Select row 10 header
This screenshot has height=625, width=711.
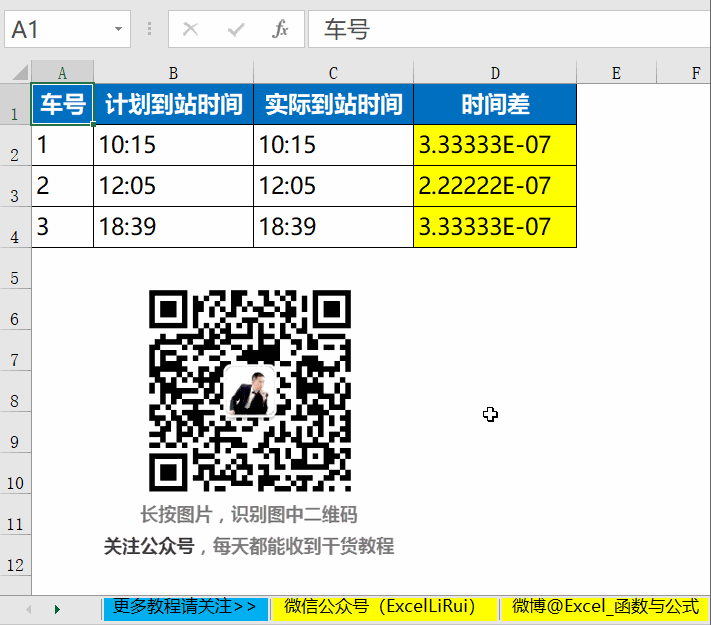(15, 473)
